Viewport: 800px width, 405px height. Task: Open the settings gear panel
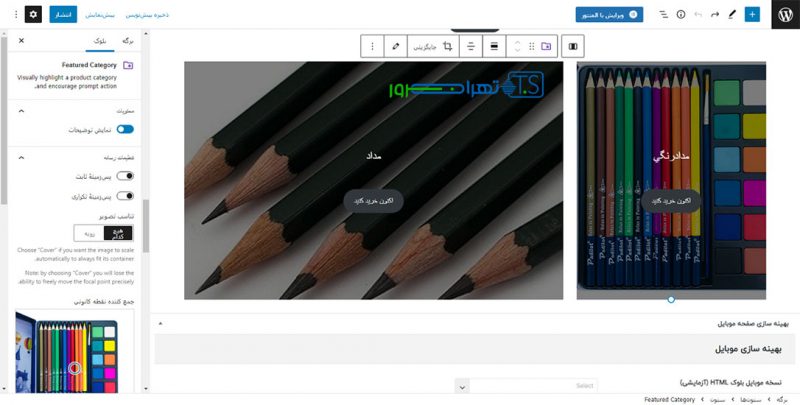(x=33, y=15)
